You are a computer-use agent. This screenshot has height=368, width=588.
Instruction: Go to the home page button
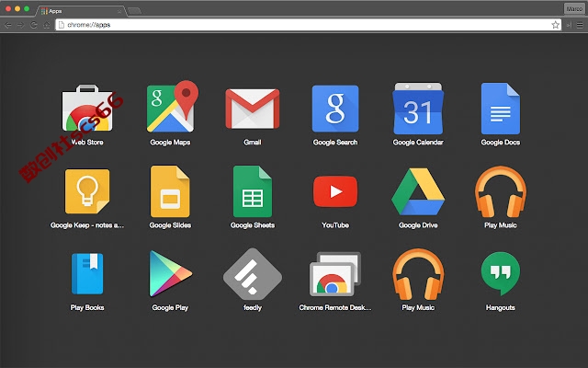pos(47,25)
